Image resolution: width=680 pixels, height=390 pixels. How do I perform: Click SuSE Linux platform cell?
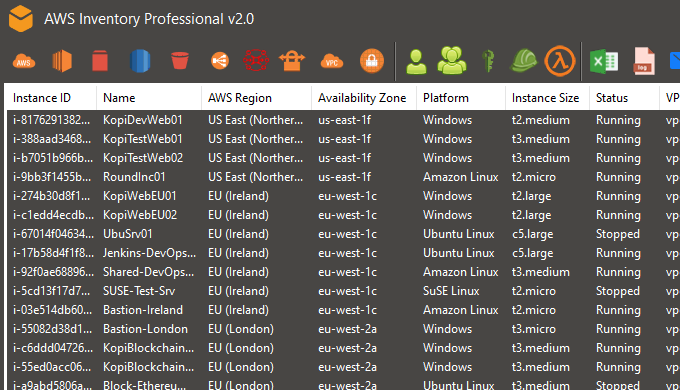pos(451,291)
